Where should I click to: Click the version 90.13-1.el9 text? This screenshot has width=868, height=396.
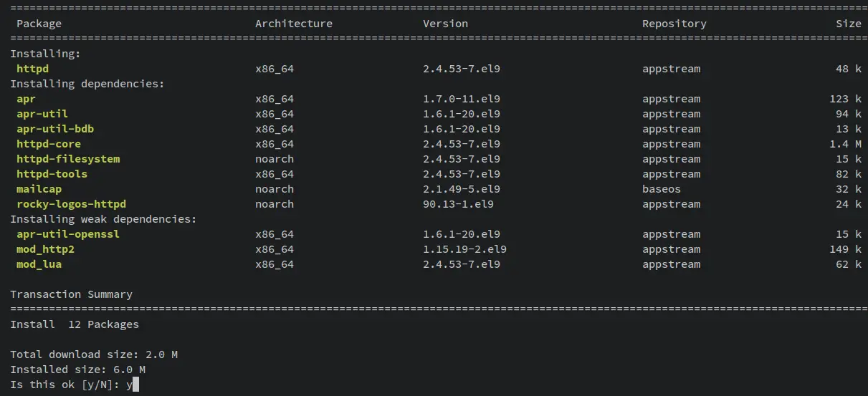click(x=458, y=204)
